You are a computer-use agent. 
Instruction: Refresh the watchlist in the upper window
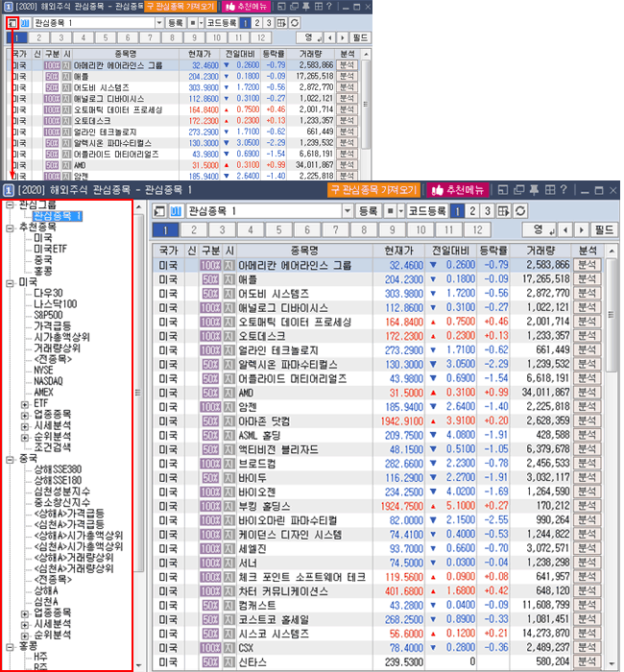(295, 23)
